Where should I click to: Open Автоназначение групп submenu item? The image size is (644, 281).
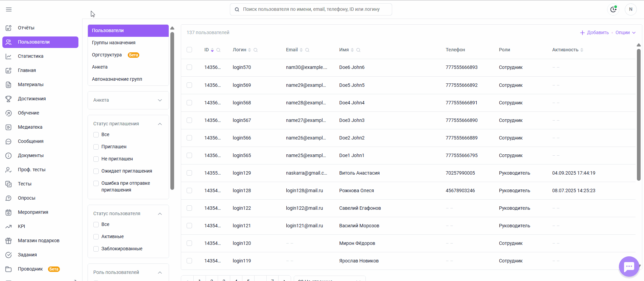(128, 79)
